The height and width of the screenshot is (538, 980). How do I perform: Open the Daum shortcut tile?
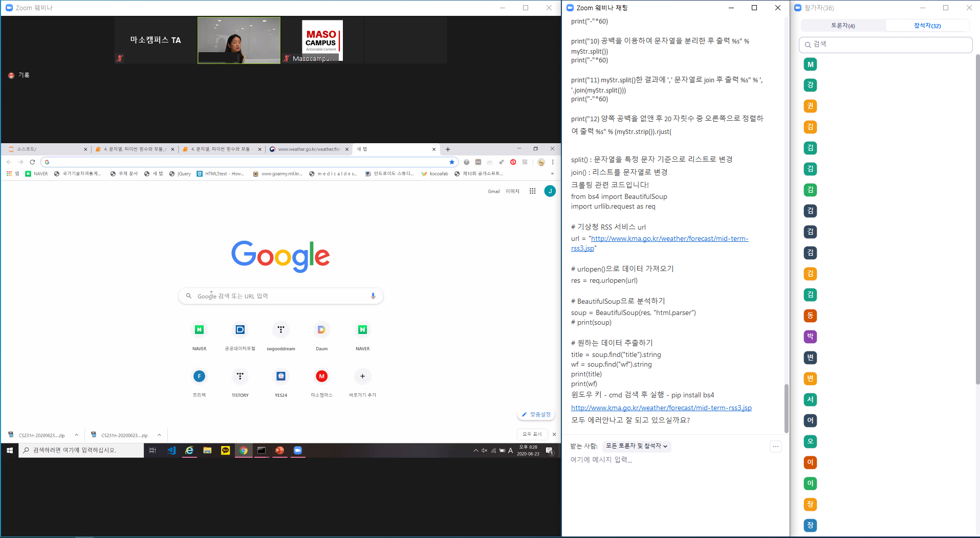pyautogui.click(x=321, y=330)
